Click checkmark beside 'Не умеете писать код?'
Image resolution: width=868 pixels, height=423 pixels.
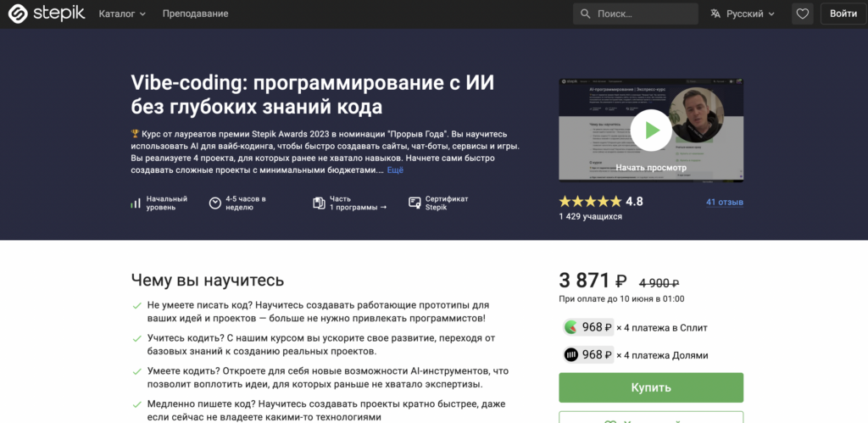pos(136,306)
